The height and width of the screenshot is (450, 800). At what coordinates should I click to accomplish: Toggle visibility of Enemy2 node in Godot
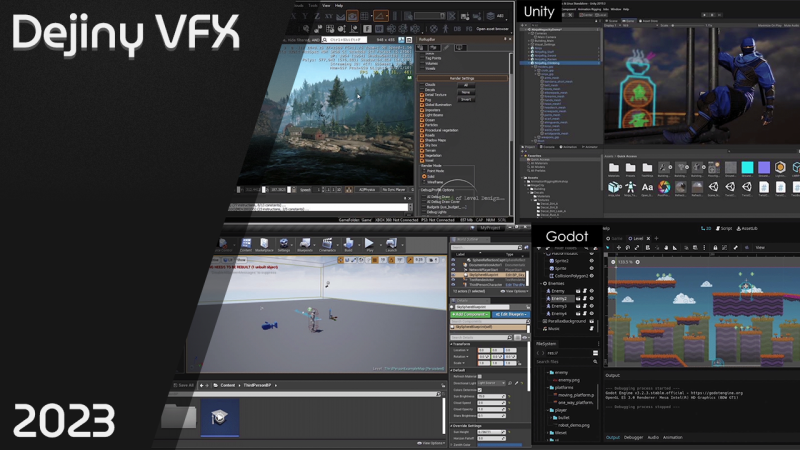592,298
